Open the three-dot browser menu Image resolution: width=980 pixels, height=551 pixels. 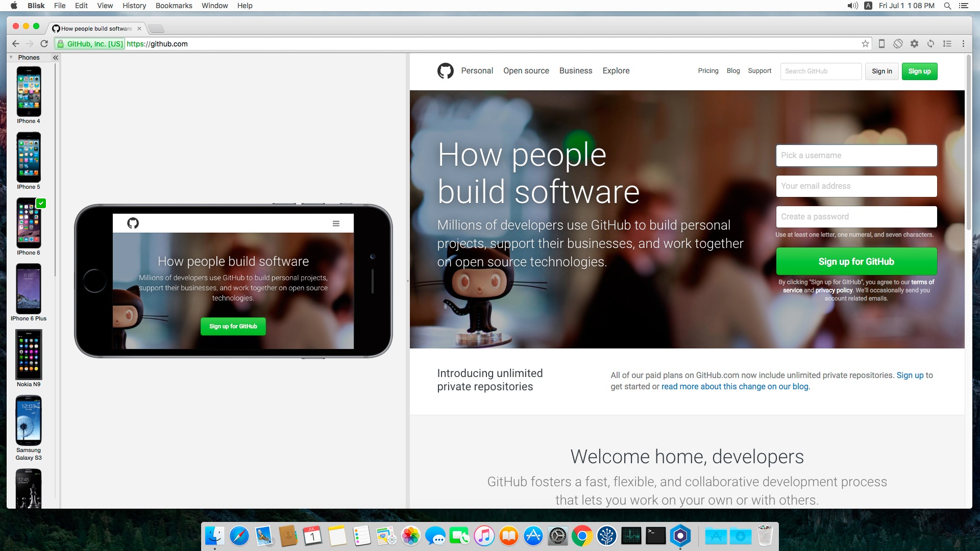pos(963,44)
